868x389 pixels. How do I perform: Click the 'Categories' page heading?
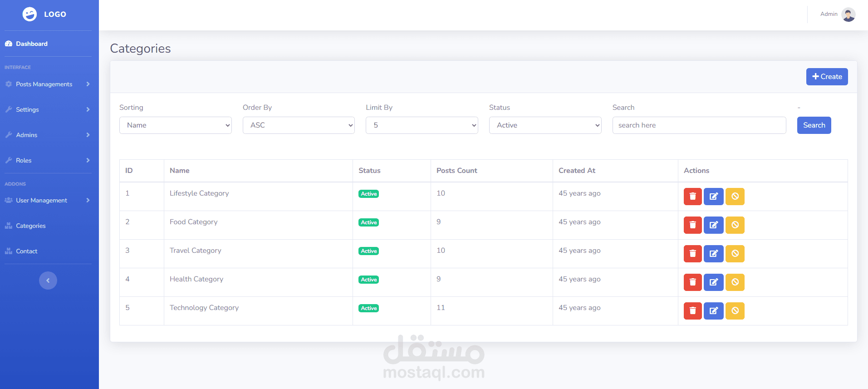point(141,49)
